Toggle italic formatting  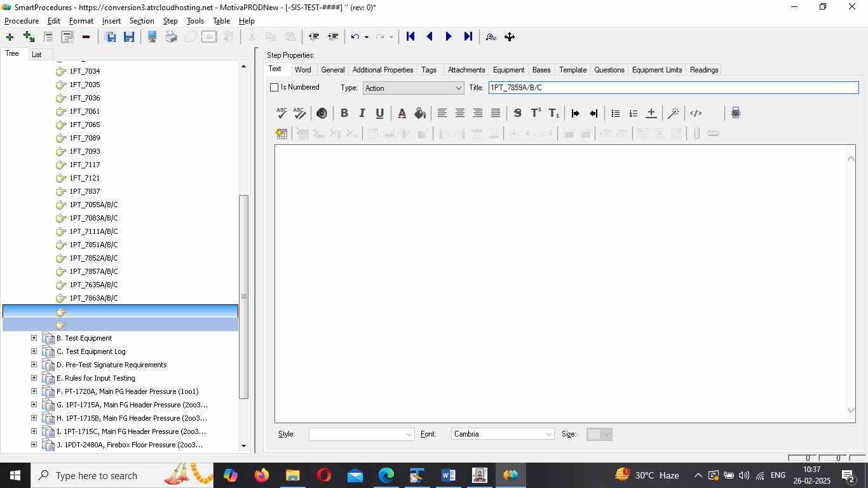(362, 113)
